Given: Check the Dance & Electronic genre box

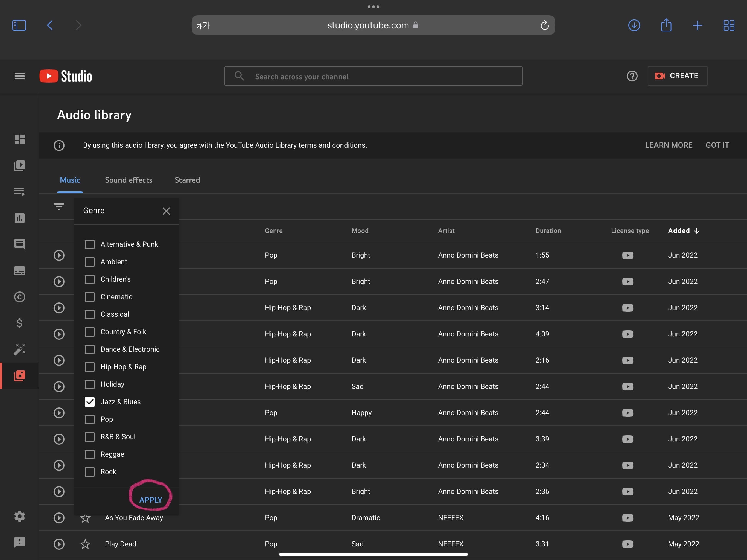Looking at the screenshot, I should click(x=89, y=349).
